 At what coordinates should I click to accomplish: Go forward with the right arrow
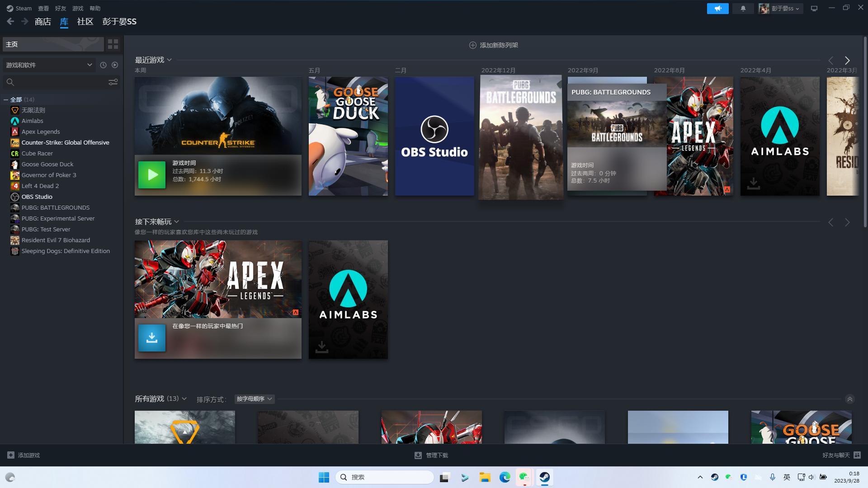[x=25, y=21]
